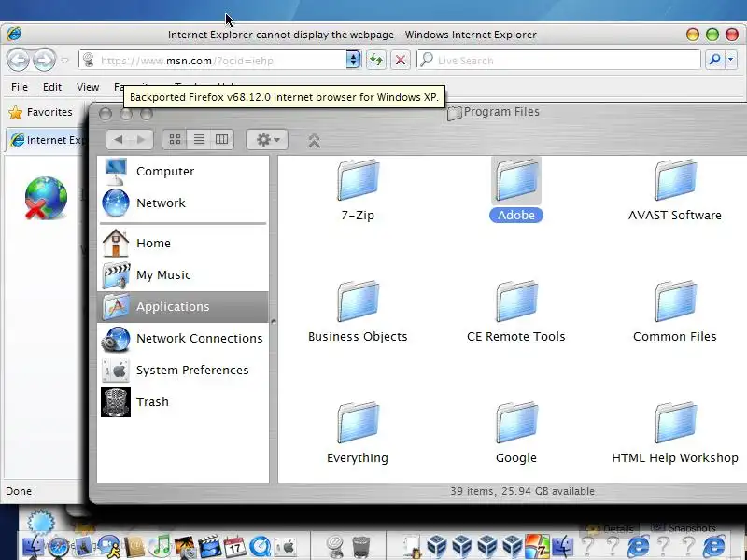This screenshot has width=747, height=560.
Task: Switch Program Files to list view
Action: point(199,139)
